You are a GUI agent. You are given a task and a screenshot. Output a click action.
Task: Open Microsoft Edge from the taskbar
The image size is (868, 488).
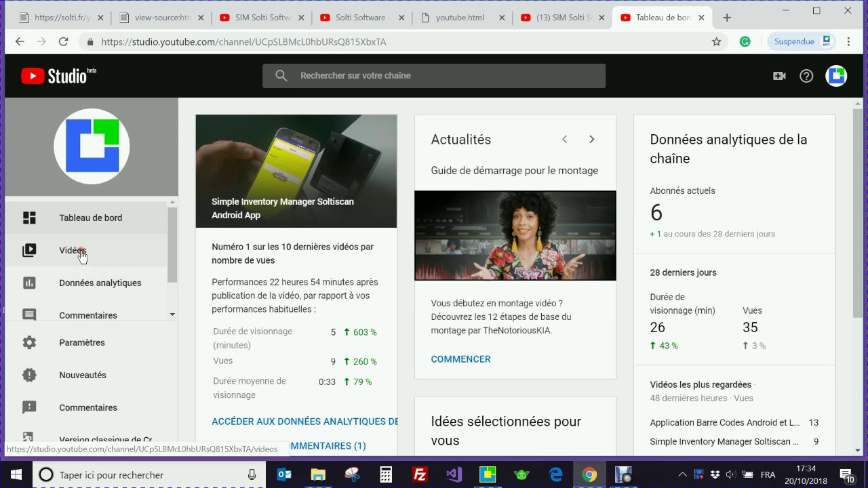(555, 474)
